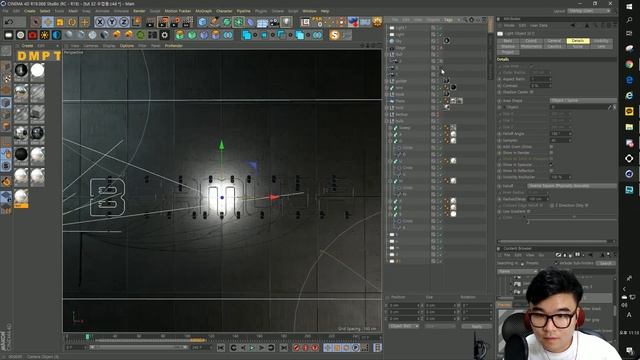Screen dimensions: 640x360
Task: Click the Samples value field
Action: [560, 140]
